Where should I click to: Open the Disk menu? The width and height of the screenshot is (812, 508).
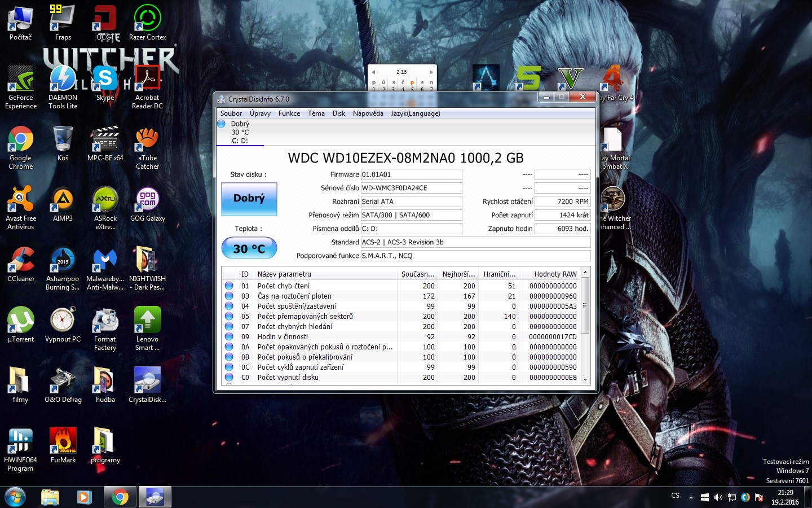pyautogui.click(x=339, y=113)
